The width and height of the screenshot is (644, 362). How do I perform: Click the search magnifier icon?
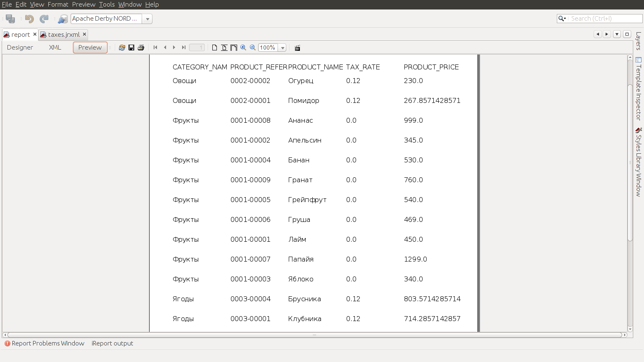(x=562, y=19)
